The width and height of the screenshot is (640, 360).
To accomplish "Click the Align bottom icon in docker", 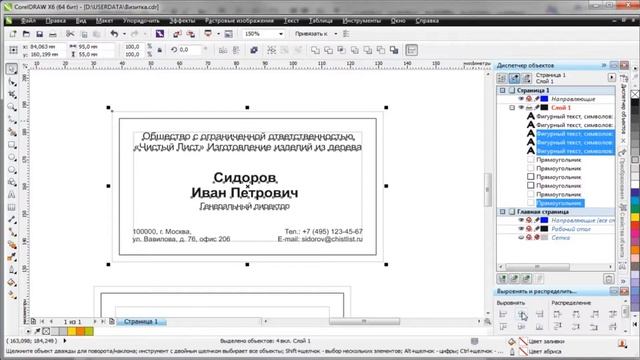I will [x=540, y=327].
